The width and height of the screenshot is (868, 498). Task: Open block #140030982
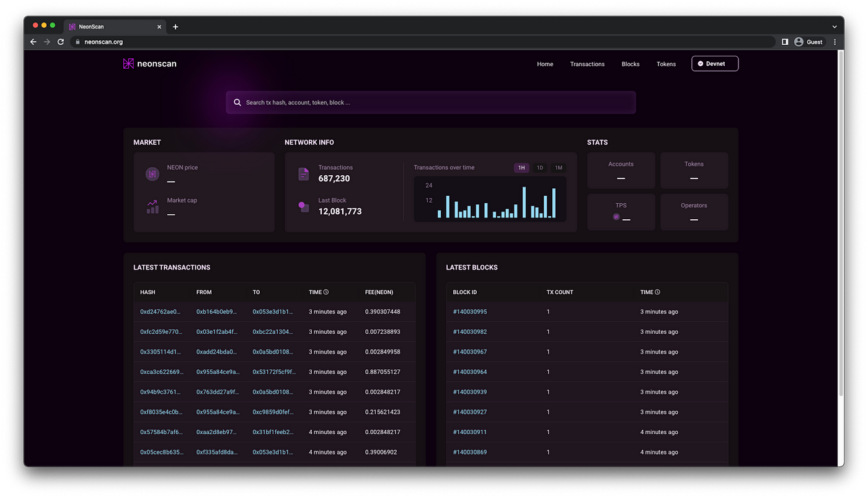point(470,331)
